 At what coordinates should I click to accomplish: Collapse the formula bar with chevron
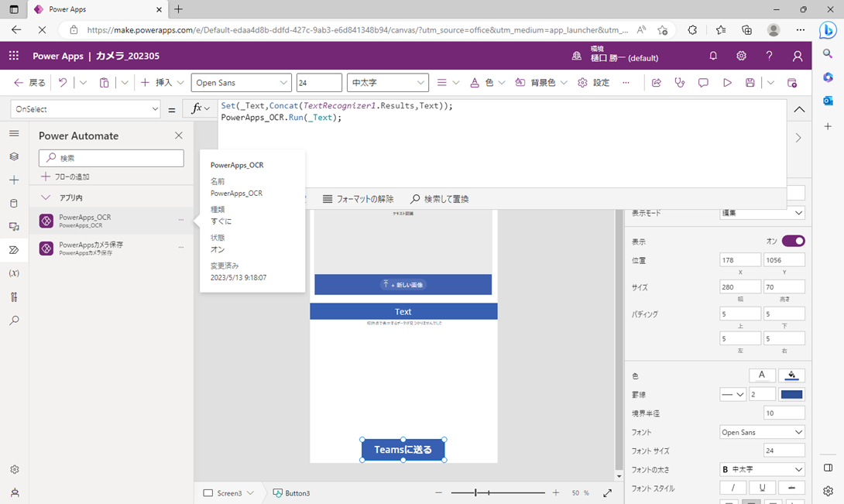(x=799, y=109)
